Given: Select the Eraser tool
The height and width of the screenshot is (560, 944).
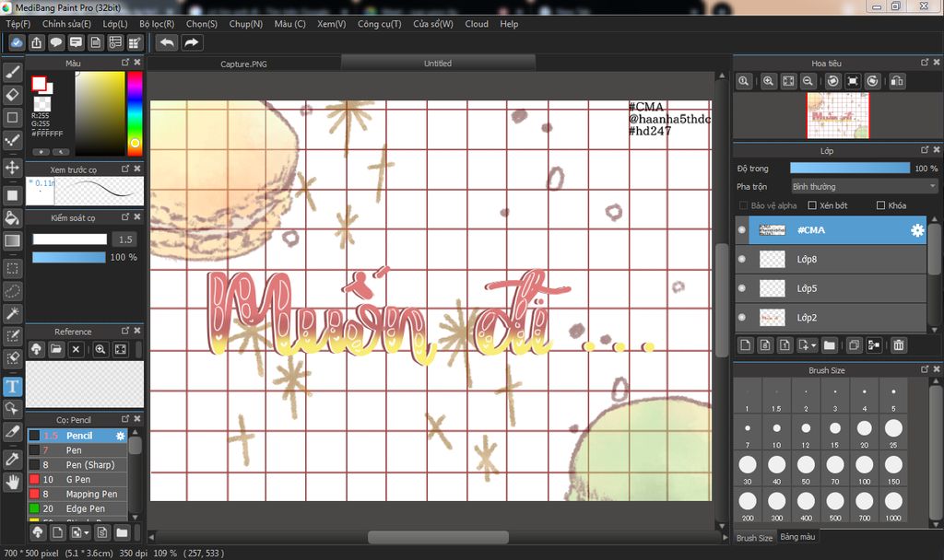Looking at the screenshot, I should click(12, 95).
